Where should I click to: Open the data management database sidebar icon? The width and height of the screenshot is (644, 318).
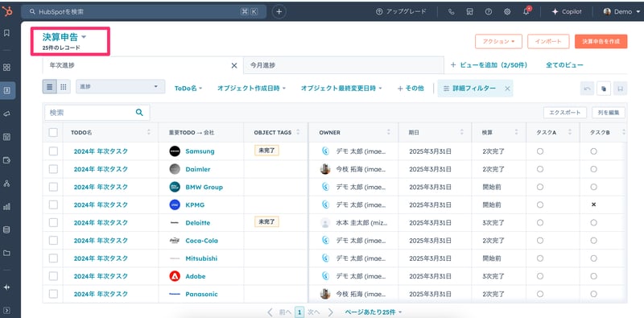(6, 229)
